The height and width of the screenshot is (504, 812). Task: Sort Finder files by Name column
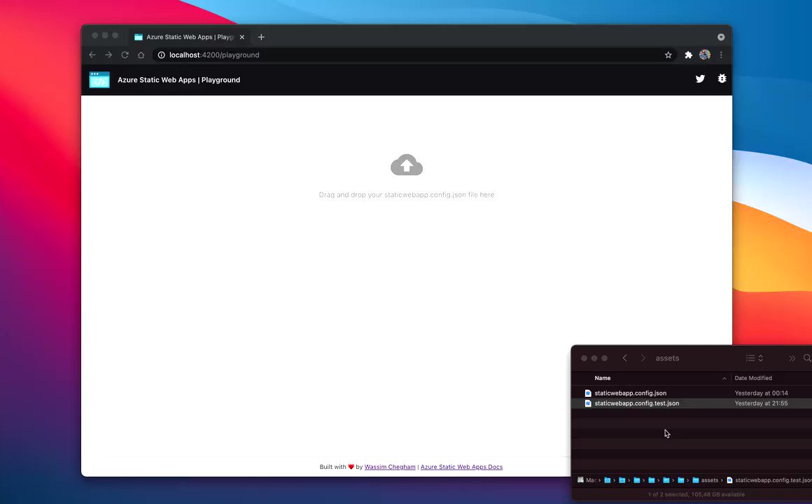click(602, 378)
